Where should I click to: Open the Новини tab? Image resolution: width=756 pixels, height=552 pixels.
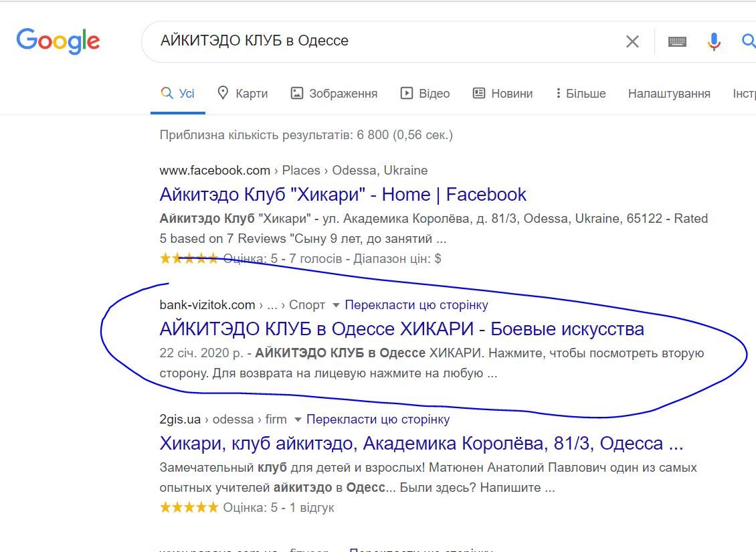(502, 94)
